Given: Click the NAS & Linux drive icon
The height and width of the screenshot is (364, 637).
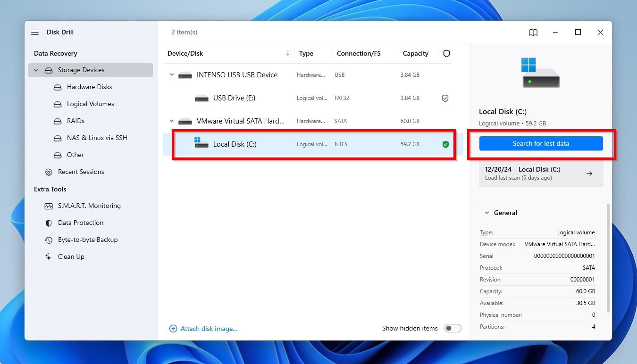Looking at the screenshot, I should click(x=58, y=138).
